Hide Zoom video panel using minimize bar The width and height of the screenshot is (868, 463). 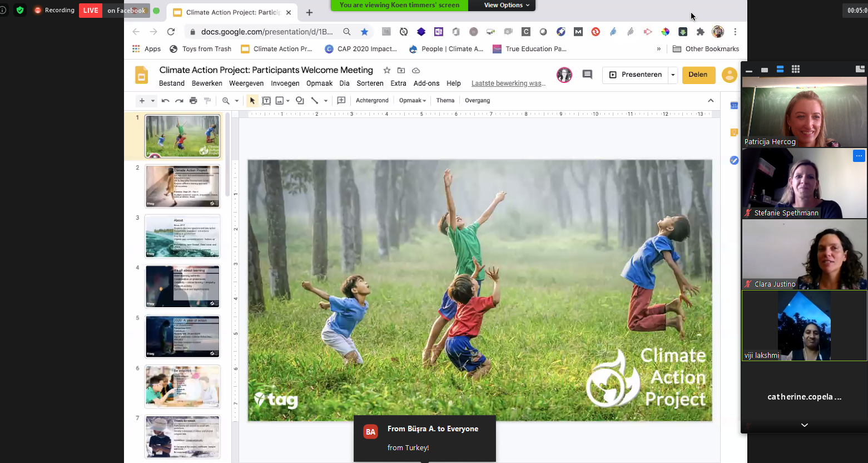point(749,71)
